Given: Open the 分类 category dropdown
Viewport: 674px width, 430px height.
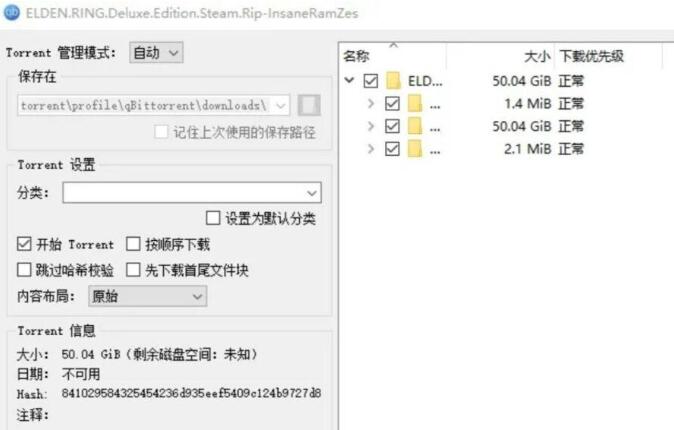Looking at the screenshot, I should (x=192, y=193).
